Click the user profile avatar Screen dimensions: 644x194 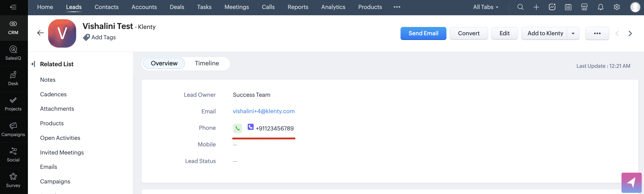click(x=635, y=7)
